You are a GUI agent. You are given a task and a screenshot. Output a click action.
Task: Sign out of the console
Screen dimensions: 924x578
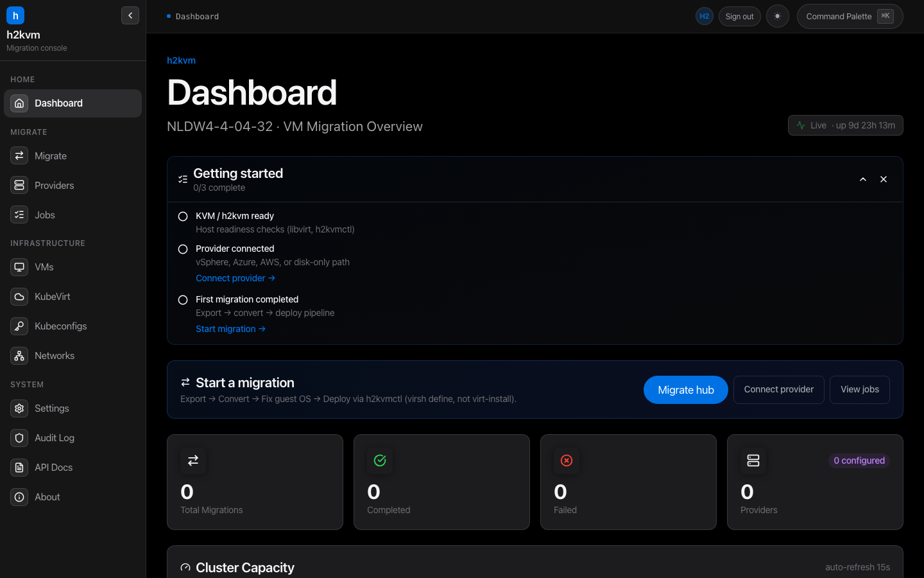pos(739,17)
